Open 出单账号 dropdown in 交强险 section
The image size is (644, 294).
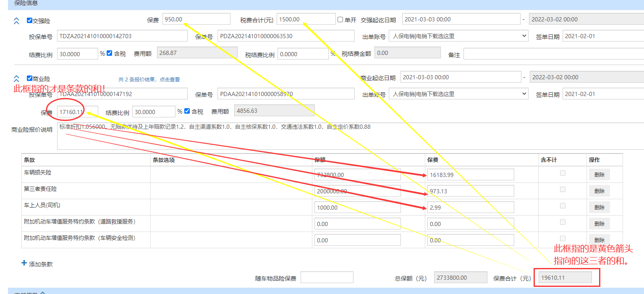pos(458,36)
